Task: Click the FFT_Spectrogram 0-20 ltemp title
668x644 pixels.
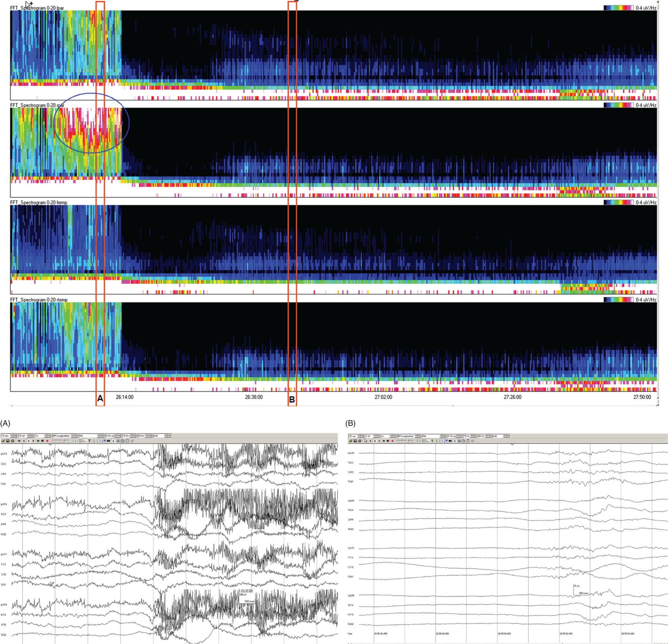Action: 39,203
